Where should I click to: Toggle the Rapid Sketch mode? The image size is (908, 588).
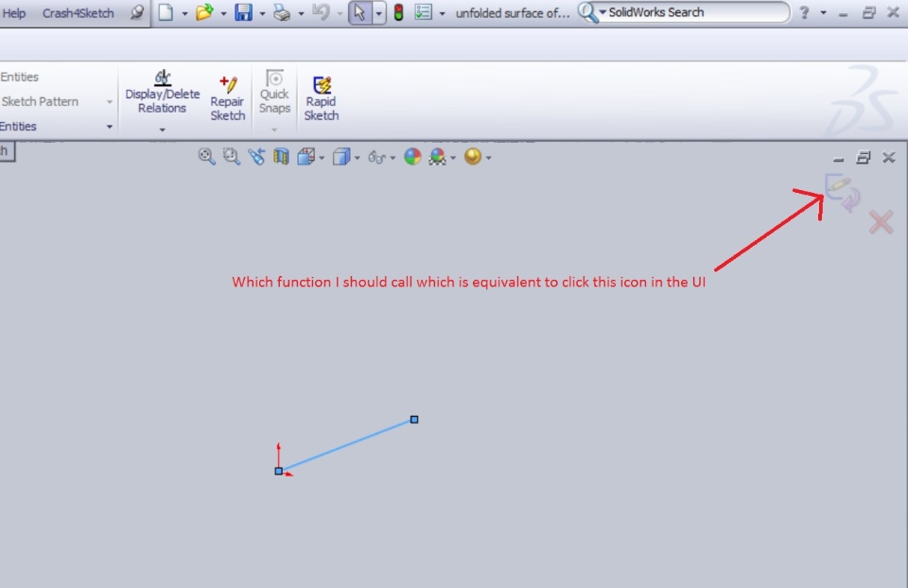coord(322,98)
